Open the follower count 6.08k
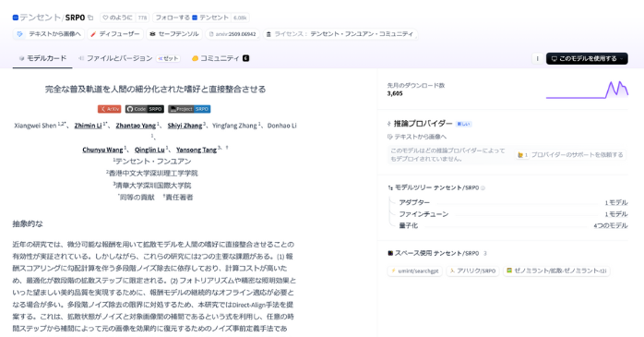644x337 pixels. (x=240, y=18)
